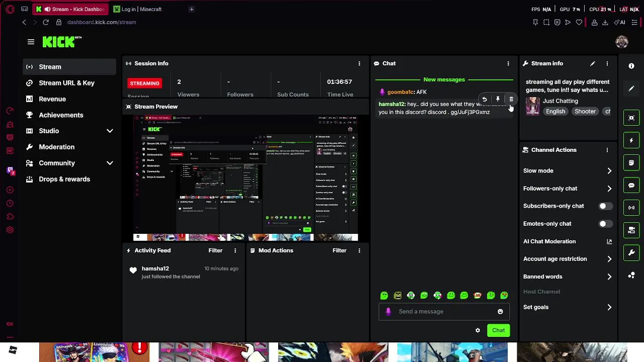This screenshot has width=644, height=362.
Task: Open Followers-only chat settings chevron
Action: point(609,189)
